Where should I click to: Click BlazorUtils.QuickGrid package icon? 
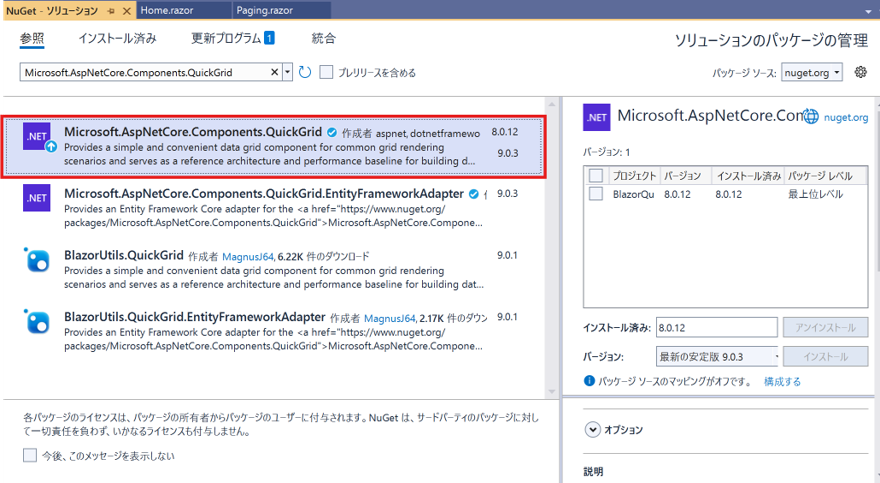click(37, 260)
